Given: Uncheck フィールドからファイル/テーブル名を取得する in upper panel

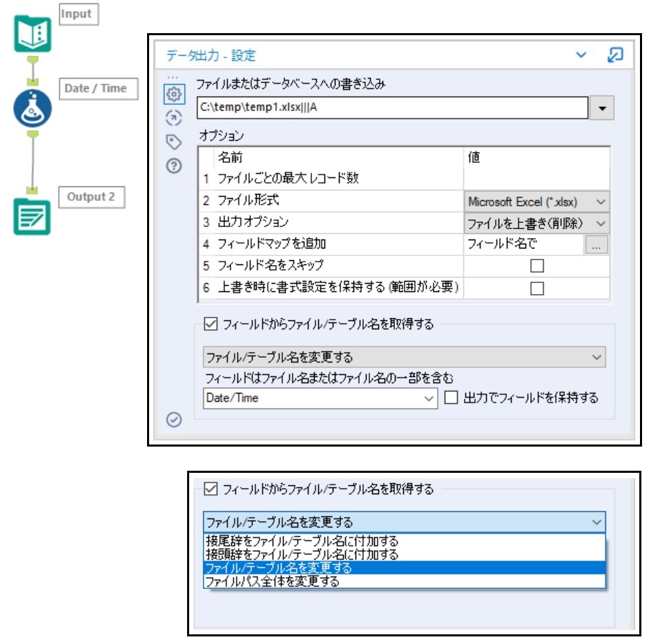Looking at the screenshot, I should [211, 324].
